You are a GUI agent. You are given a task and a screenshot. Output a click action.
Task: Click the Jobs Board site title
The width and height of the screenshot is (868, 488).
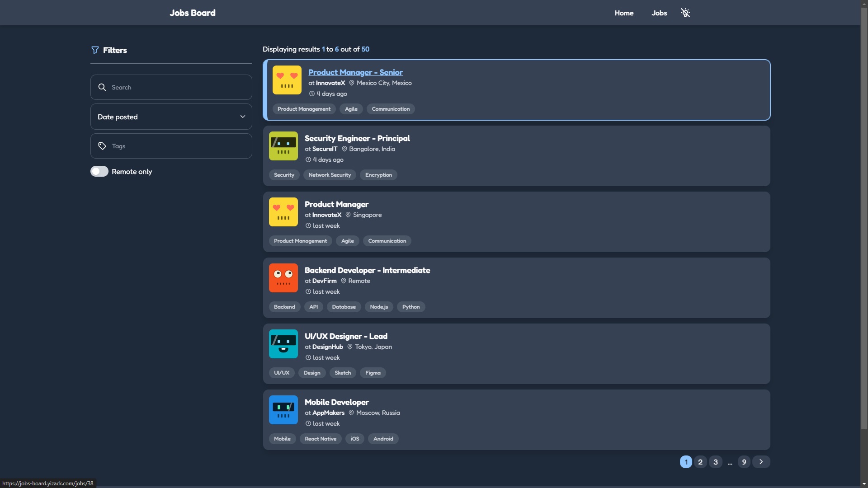coord(193,13)
